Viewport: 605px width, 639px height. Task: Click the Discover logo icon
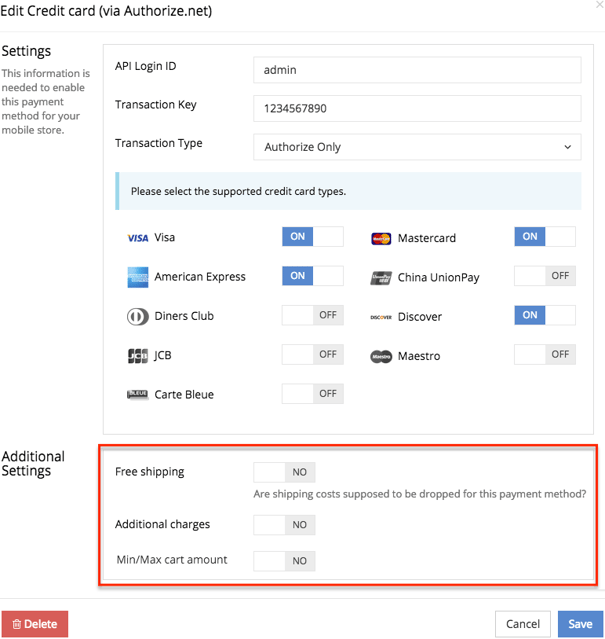tap(381, 317)
